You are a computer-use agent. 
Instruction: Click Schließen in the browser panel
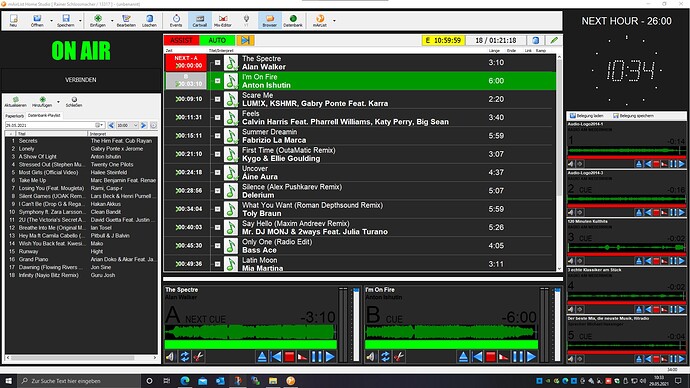point(74,102)
